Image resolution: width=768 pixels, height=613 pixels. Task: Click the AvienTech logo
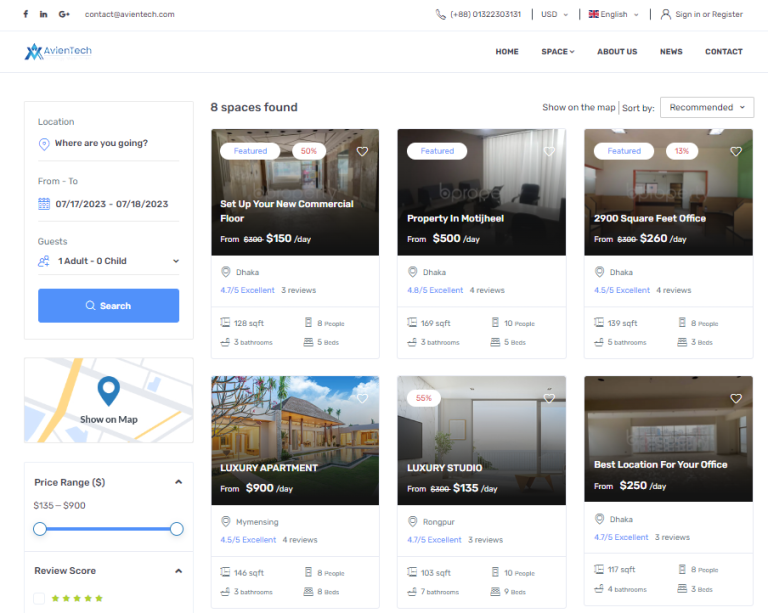point(58,51)
